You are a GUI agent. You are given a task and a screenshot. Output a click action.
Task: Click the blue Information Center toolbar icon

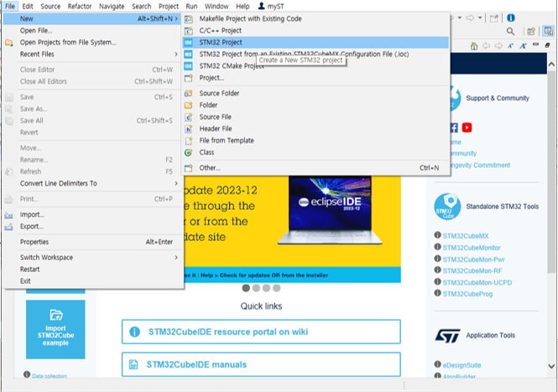511,18
